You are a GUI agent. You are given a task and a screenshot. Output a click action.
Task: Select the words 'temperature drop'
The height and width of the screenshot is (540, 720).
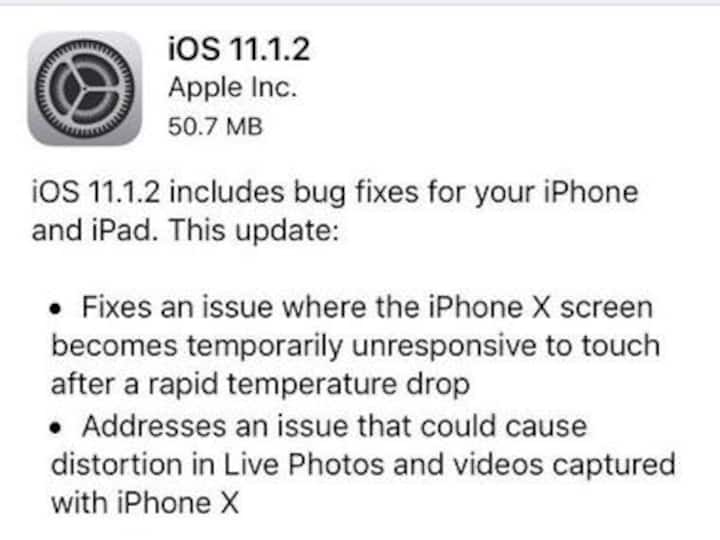click(349, 385)
